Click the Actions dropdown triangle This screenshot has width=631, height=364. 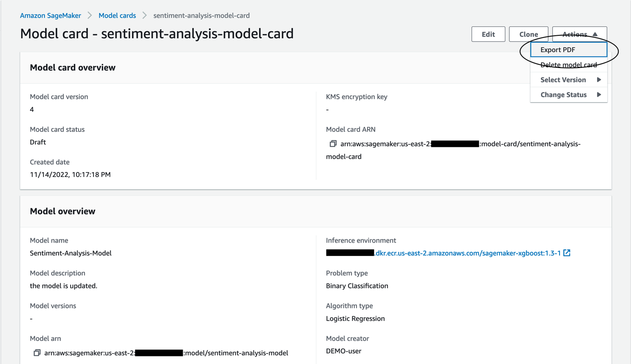coord(595,34)
